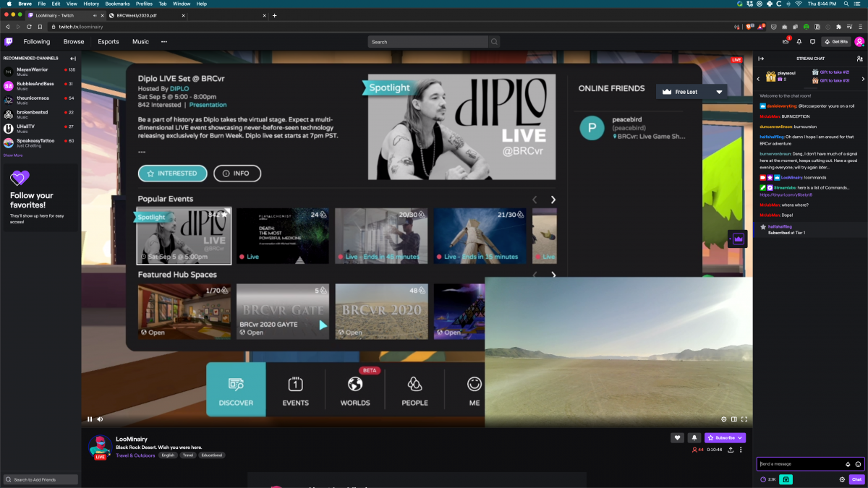Open the Twitch home logo
Image resolution: width=868 pixels, height=488 pixels.
pos(8,42)
